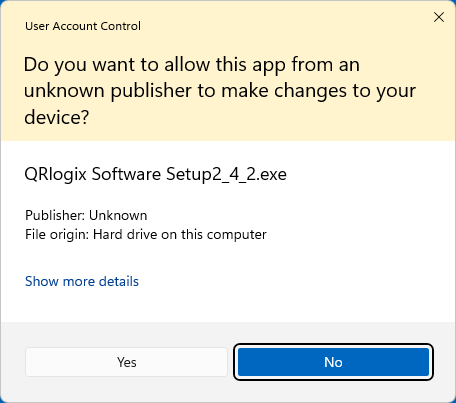Click the Setup2_4_2.exe program name text
The width and height of the screenshot is (456, 403).
tap(226, 174)
